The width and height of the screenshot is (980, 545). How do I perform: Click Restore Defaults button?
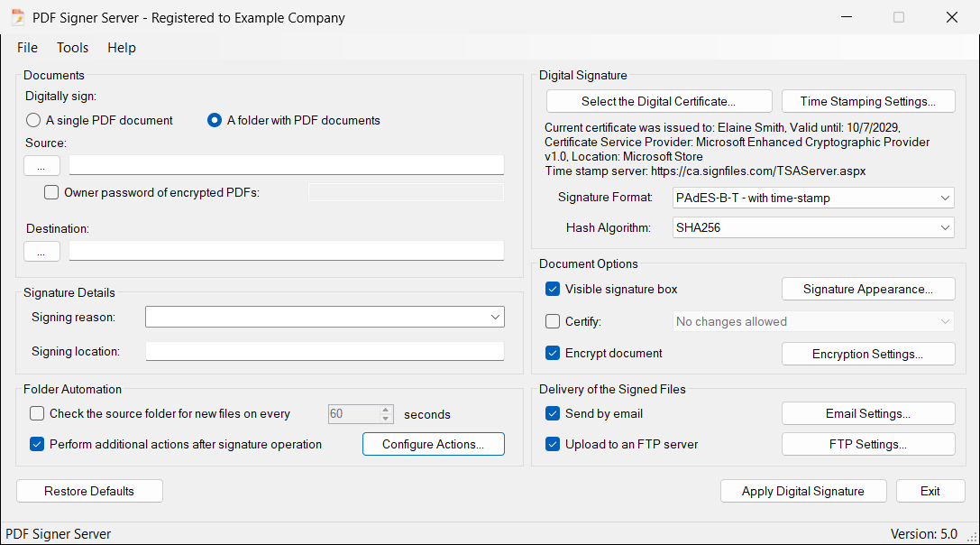click(89, 491)
